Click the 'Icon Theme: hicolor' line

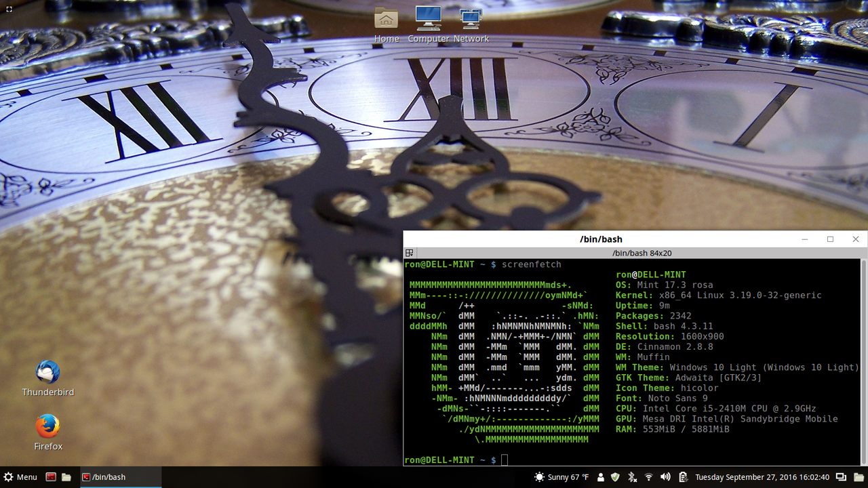[667, 388]
